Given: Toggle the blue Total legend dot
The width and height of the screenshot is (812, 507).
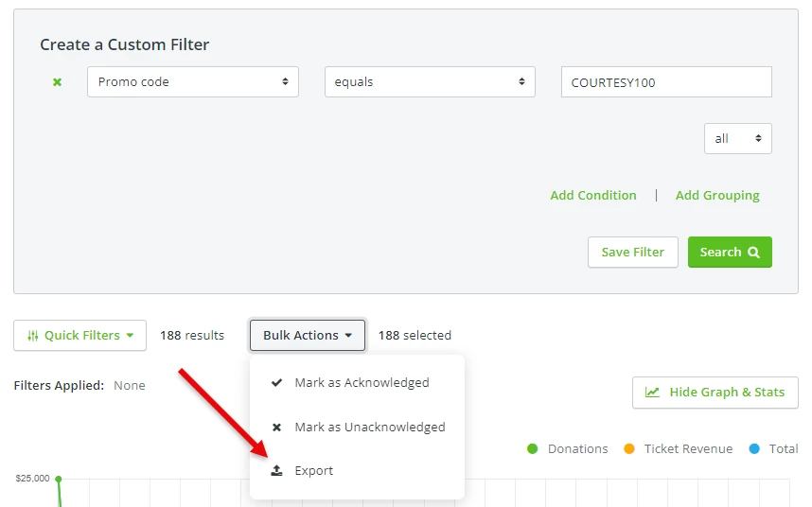Looking at the screenshot, I should pyautogui.click(x=754, y=448).
